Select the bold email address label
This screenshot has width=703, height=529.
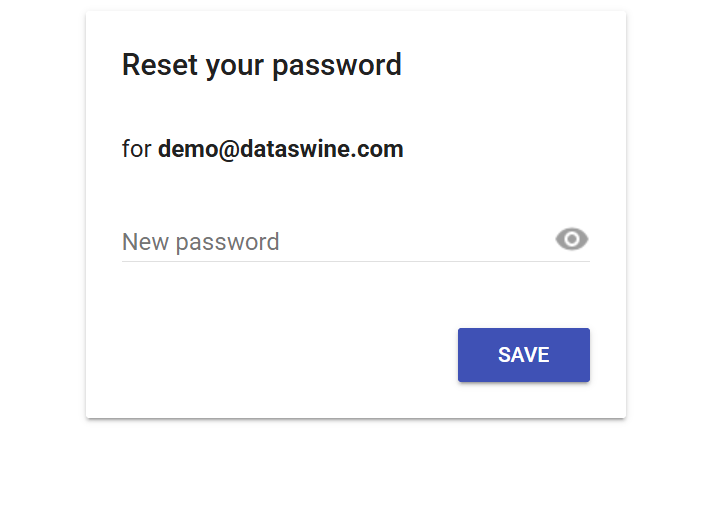pyautogui.click(x=280, y=150)
